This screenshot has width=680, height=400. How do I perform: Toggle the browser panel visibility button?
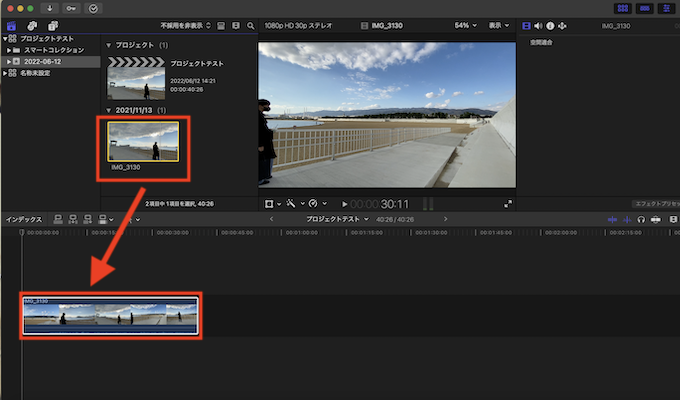coord(624,8)
